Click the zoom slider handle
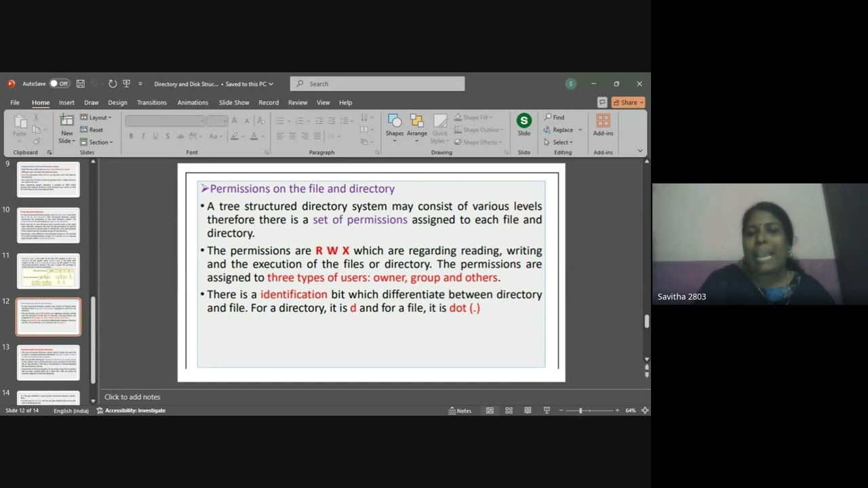Screen dimensions: 868x488 (580, 411)
